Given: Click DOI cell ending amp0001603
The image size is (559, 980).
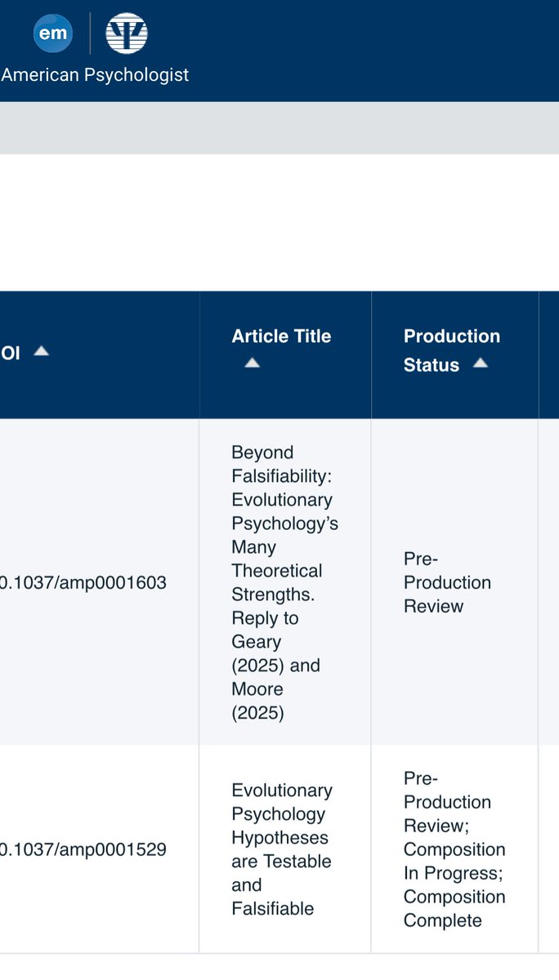Looking at the screenshot, I should pyautogui.click(x=83, y=583).
